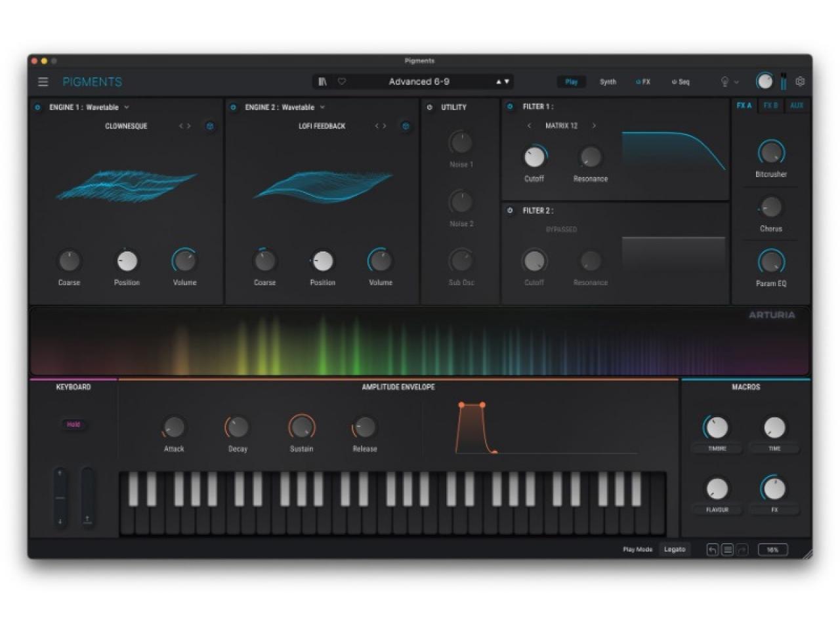The width and height of the screenshot is (840, 630).
Task: Click the Noise 1 knob in Utility
Action: click(461, 142)
